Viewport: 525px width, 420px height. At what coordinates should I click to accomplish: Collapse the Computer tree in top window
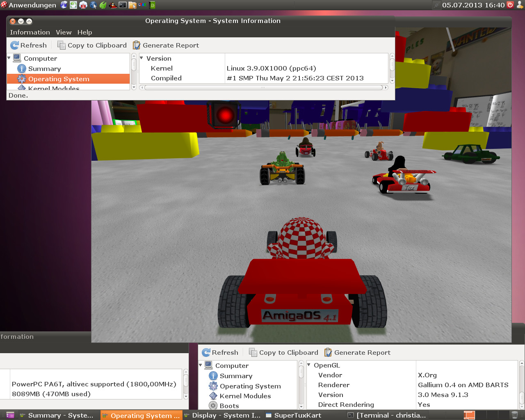click(x=9, y=58)
